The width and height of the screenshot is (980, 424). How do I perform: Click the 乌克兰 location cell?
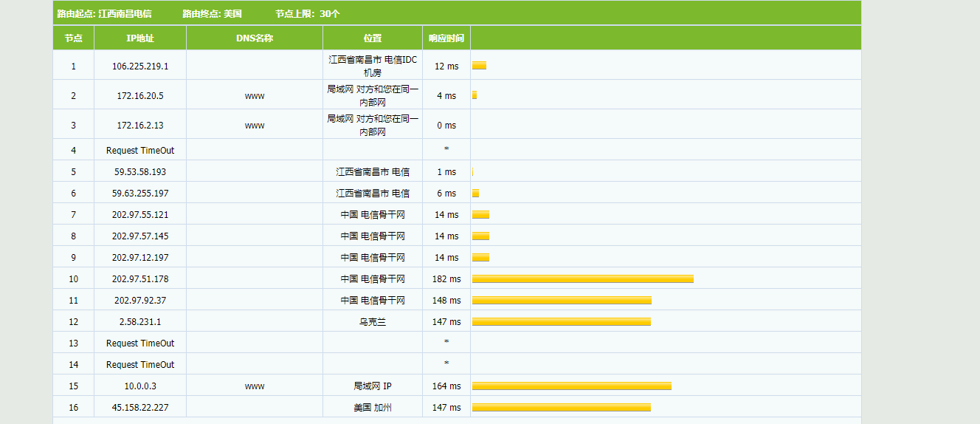(x=373, y=321)
